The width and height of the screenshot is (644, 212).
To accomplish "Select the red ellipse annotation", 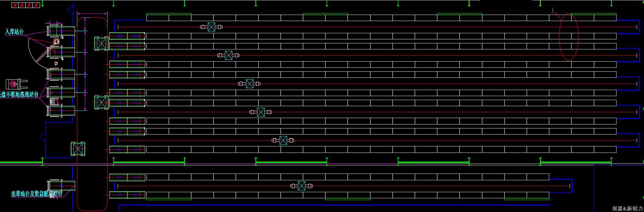I will [569, 37].
